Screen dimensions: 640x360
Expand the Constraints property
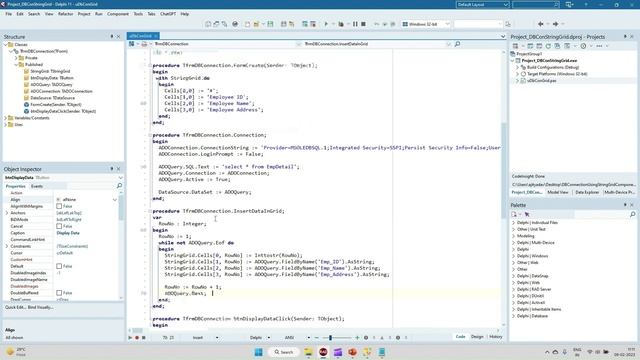tap(7, 246)
